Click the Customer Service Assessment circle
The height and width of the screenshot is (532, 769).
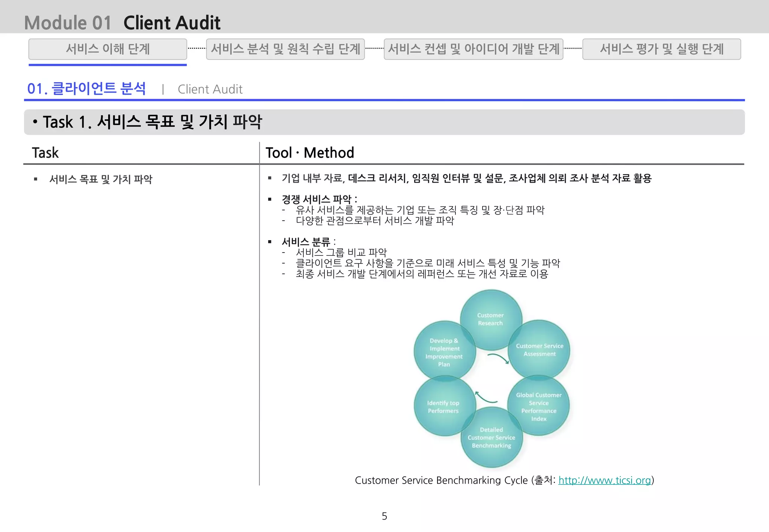pyautogui.click(x=539, y=350)
